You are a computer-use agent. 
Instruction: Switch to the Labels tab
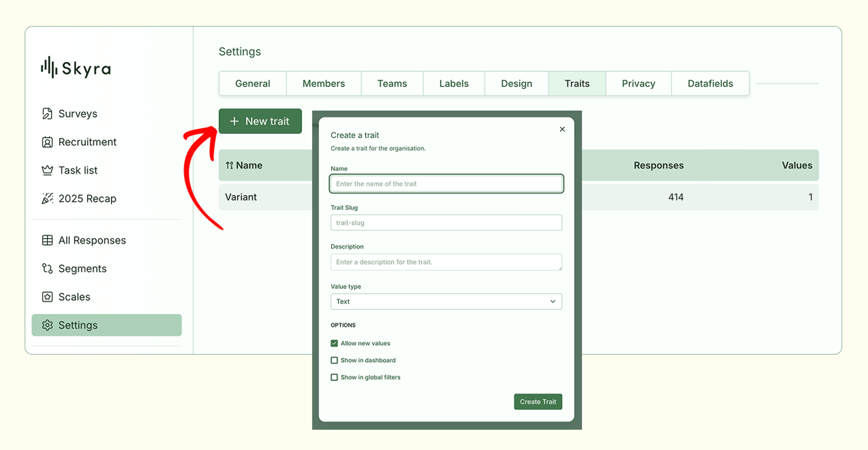click(x=454, y=84)
